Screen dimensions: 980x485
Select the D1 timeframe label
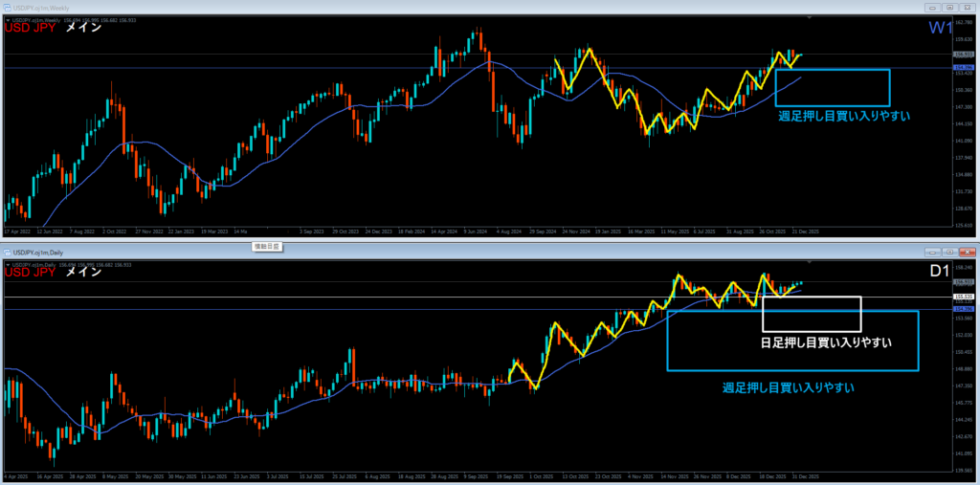942,273
